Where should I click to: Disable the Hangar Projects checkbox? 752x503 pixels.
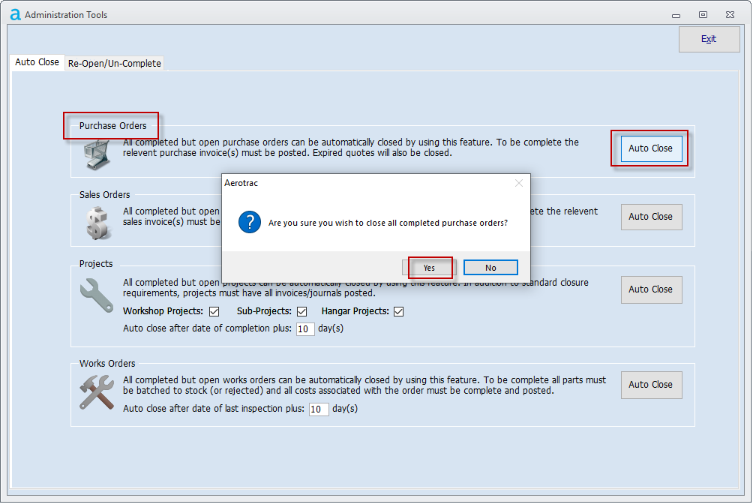coord(399,312)
